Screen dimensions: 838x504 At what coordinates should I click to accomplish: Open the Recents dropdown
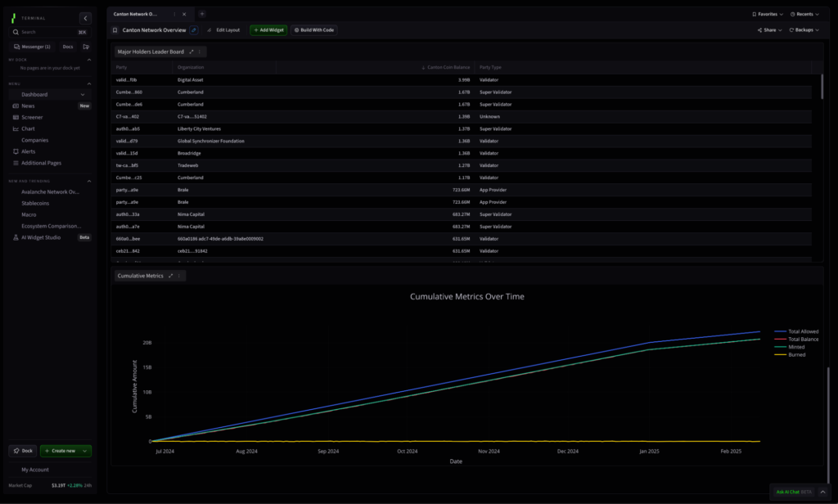804,15
